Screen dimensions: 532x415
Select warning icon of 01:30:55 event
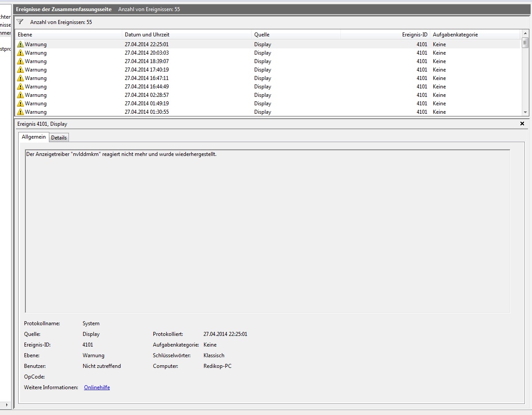tap(20, 112)
